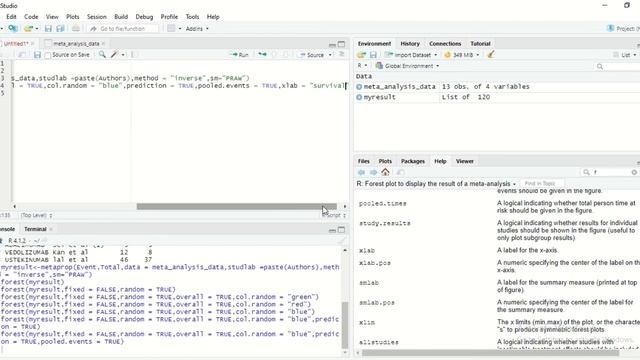Click Go to file/function input field
640x360 pixels.
click(124, 29)
